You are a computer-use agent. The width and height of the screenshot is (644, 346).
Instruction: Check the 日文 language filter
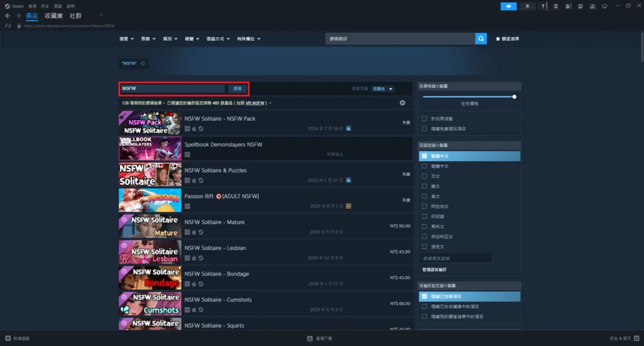[425, 176]
